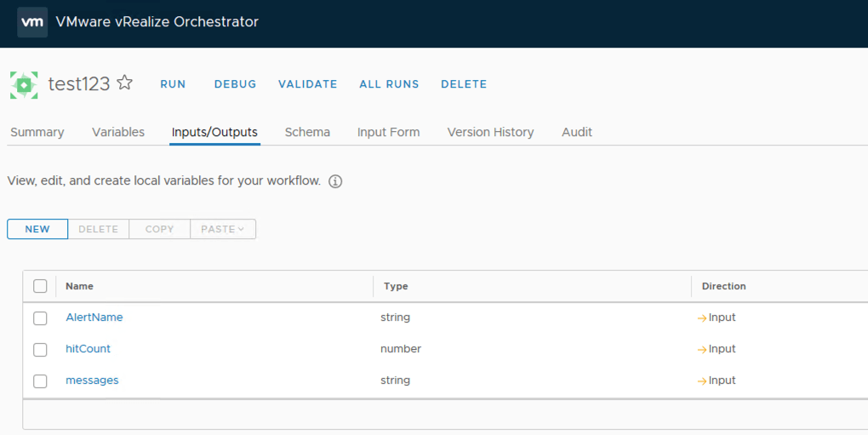Click the info icon beside description text

335,181
